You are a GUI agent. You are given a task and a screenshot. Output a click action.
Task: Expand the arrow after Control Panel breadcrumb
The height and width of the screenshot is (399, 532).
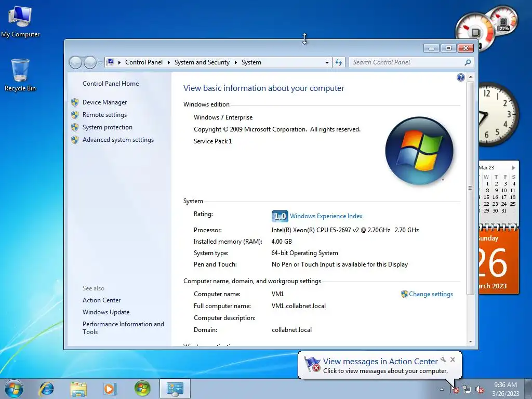coord(169,62)
